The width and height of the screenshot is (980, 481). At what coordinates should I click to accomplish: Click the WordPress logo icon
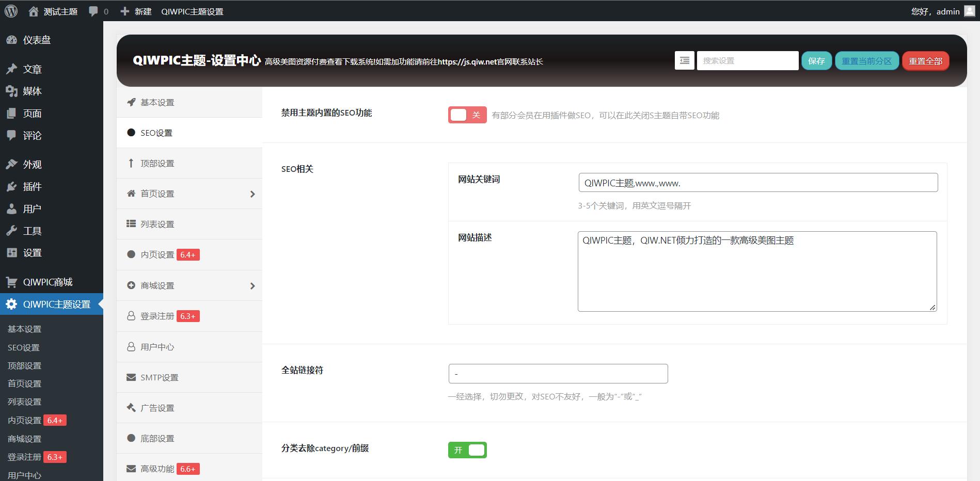pos(11,11)
